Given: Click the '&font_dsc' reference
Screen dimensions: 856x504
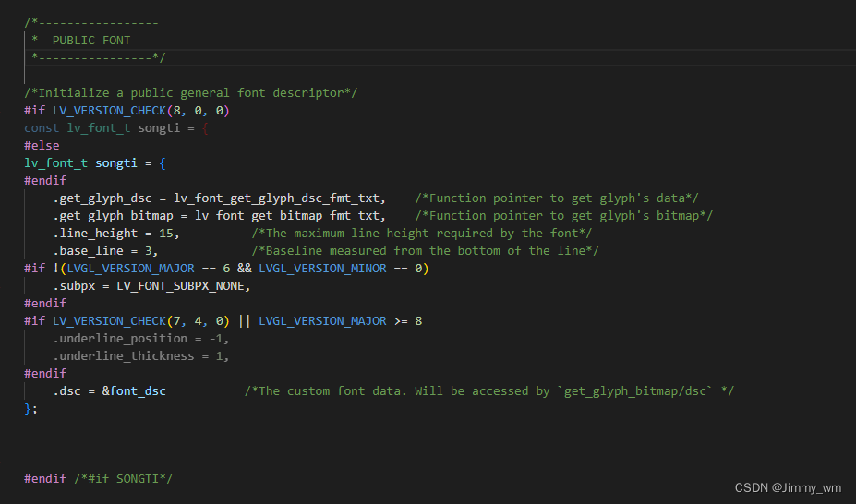Looking at the screenshot, I should (x=134, y=391).
